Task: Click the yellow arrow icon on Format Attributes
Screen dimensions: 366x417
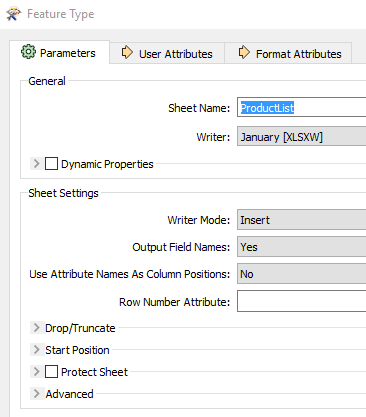Action: click(244, 53)
